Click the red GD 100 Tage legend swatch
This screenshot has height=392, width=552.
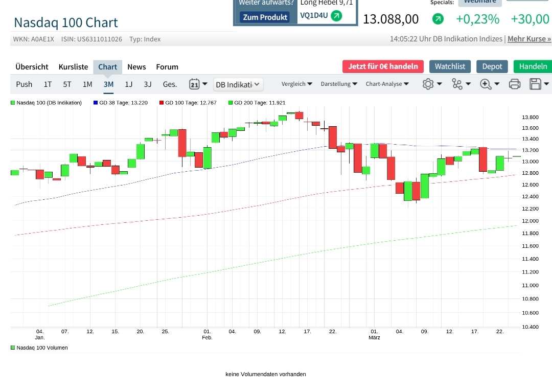[x=163, y=102]
